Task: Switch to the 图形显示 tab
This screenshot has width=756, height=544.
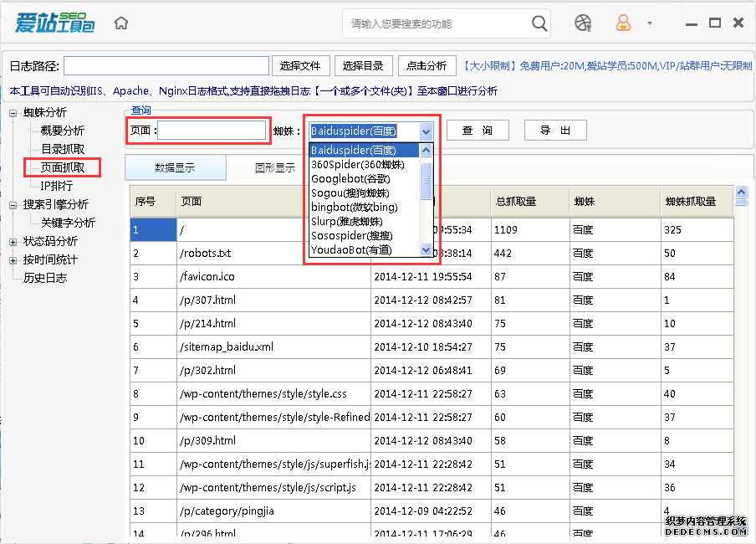Action: tap(275, 167)
